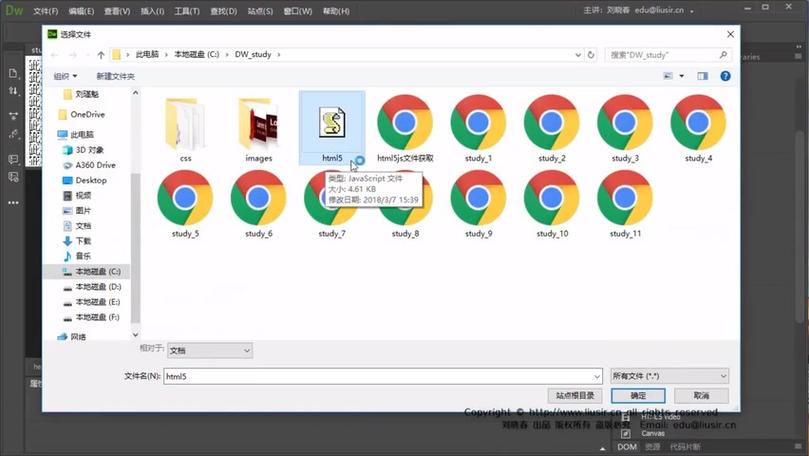The width and height of the screenshot is (809, 456).
Task: Open the file dialog help icon
Action: (725, 76)
